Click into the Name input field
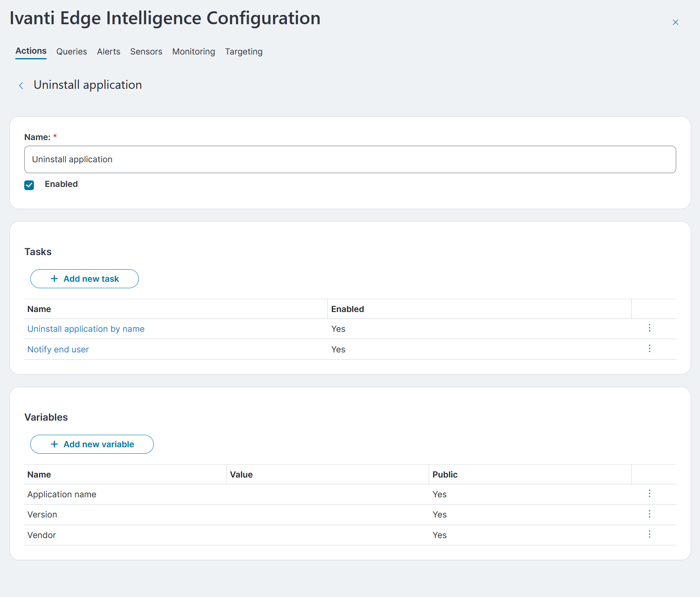 350,159
